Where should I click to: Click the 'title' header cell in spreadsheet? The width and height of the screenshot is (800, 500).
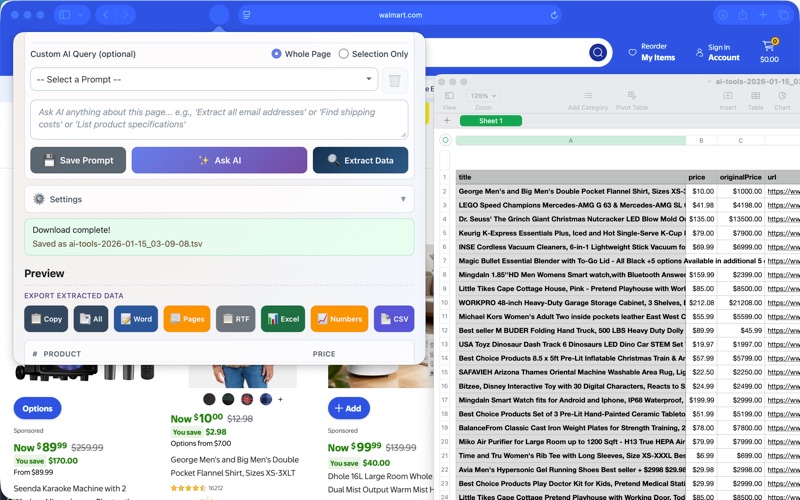click(570, 177)
